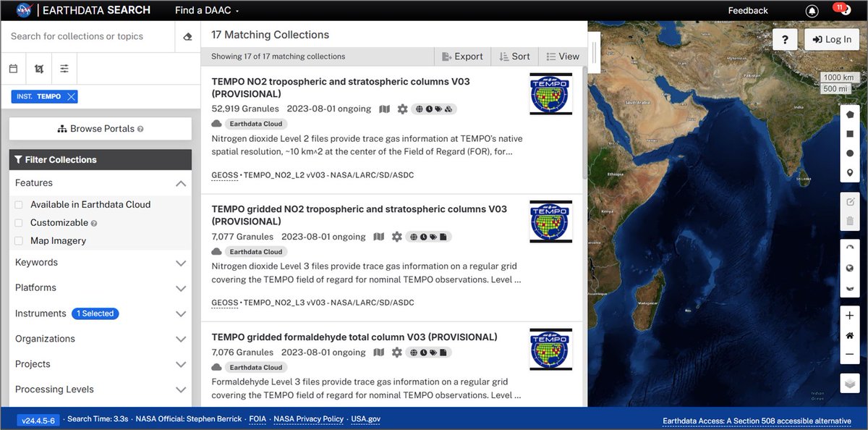Open the notifications bell
The image size is (868, 430).
[x=812, y=11]
